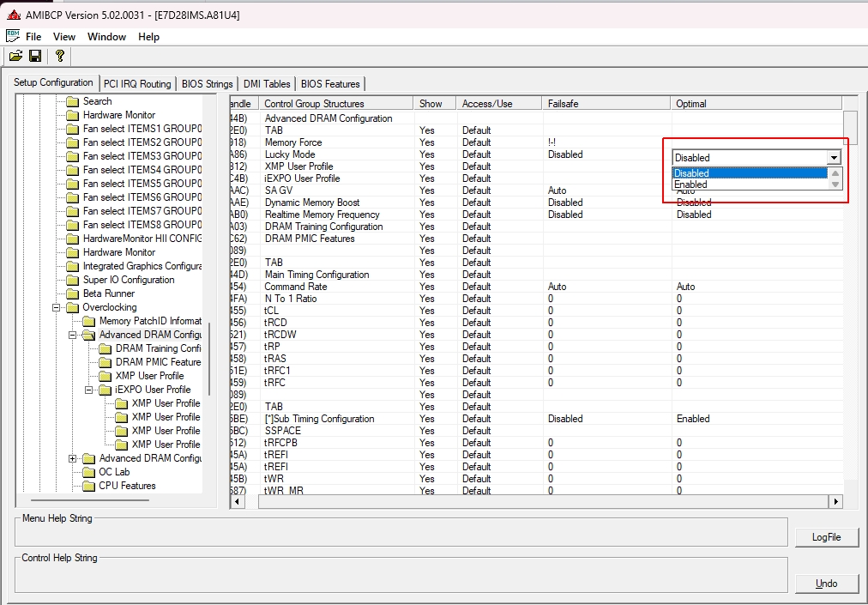Screen dimensions: 868x605
Task: Collapse the iEXPO User Profile node
Action: [88, 390]
